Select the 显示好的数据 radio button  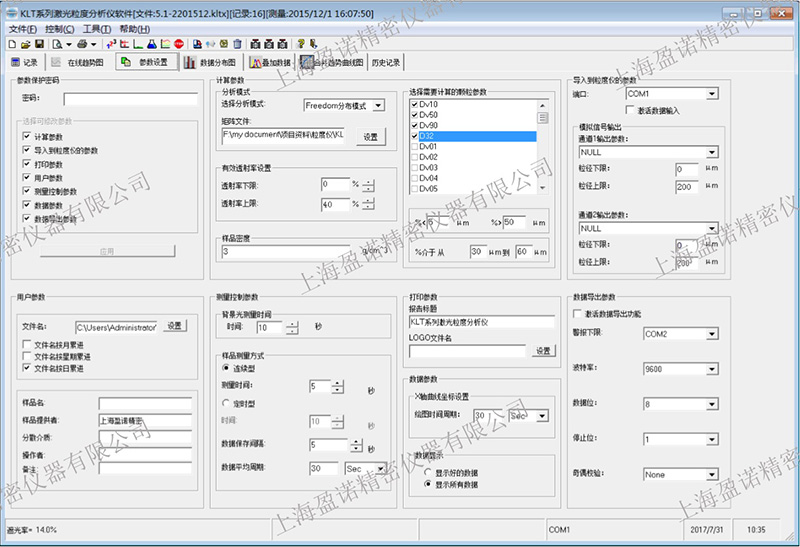pos(428,471)
